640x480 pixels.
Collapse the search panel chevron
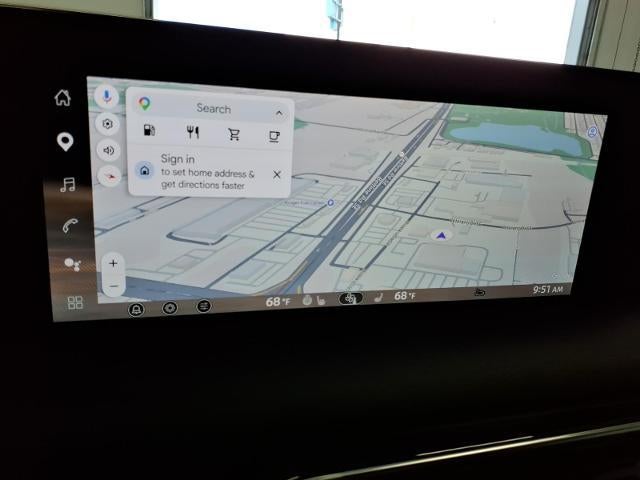279,113
